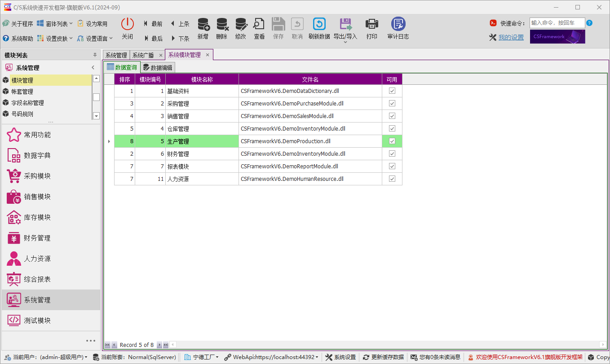Viewport: 610px width, 364px height.
Task: Click 更新缓存数据 in the status bar
Action: point(383,357)
